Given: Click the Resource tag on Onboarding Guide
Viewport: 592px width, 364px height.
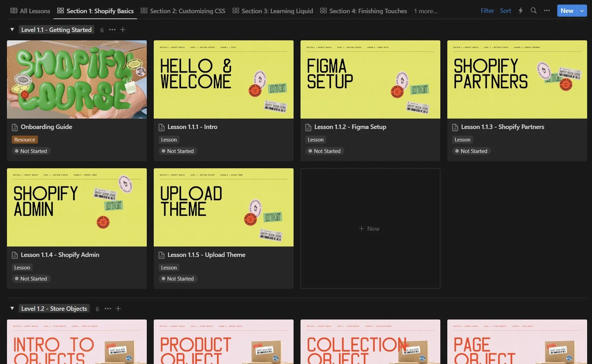Looking at the screenshot, I should click(x=25, y=140).
